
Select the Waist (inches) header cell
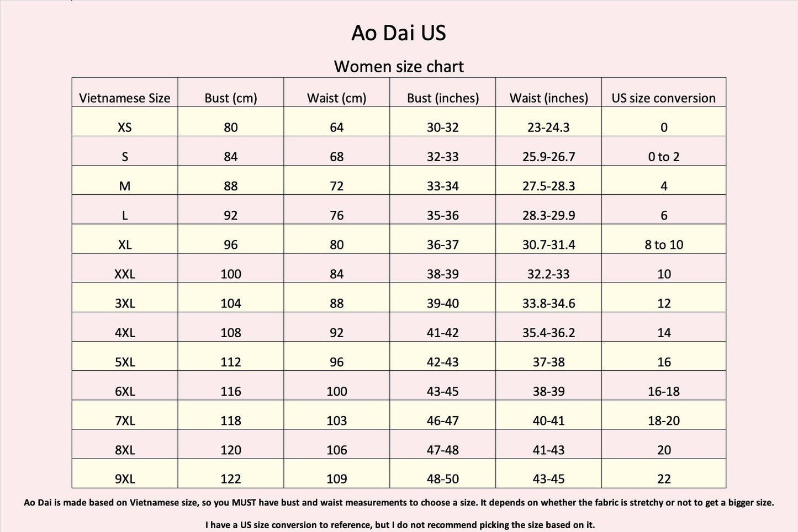(548, 98)
